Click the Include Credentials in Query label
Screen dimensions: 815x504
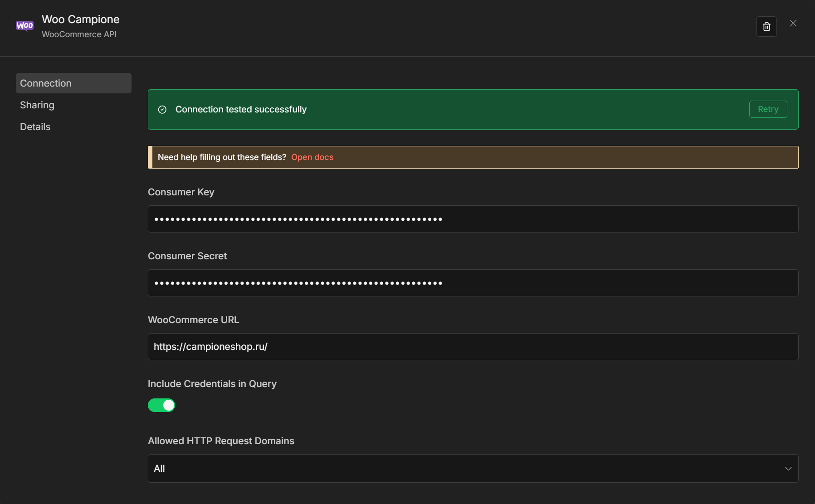(x=212, y=384)
